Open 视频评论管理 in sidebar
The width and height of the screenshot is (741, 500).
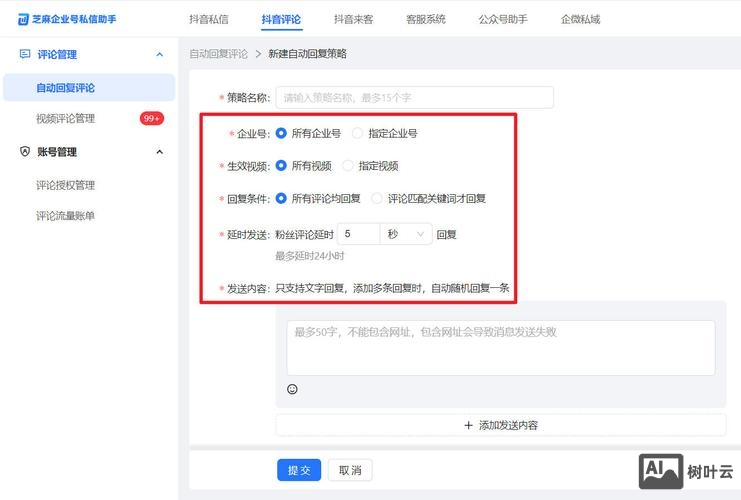pyautogui.click(x=66, y=118)
